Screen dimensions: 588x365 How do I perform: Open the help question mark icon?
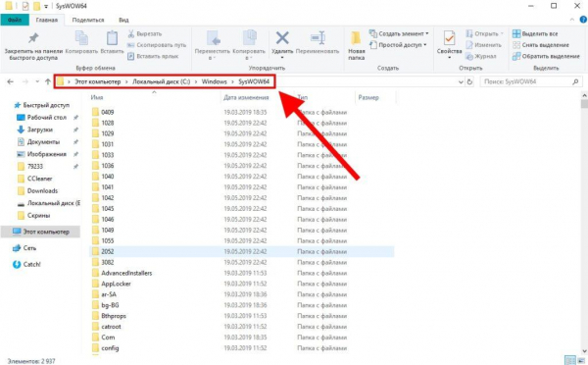583,20
